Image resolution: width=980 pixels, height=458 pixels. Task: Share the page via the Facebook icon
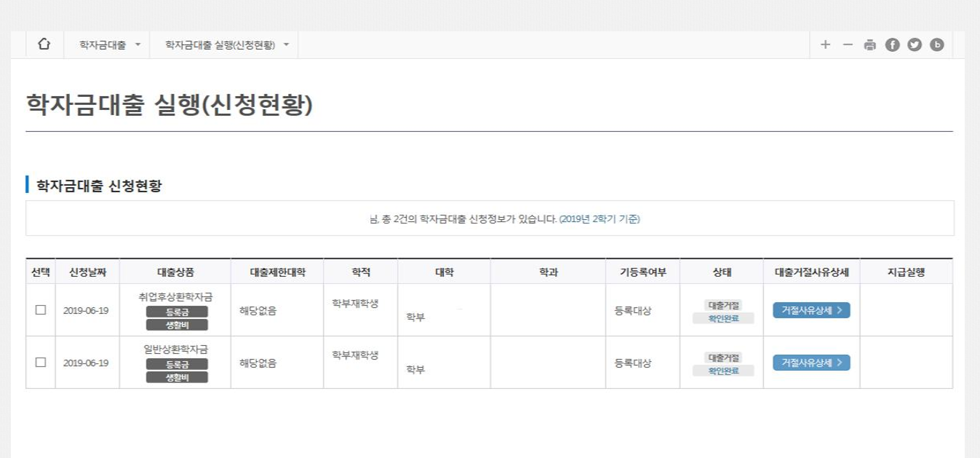click(892, 44)
